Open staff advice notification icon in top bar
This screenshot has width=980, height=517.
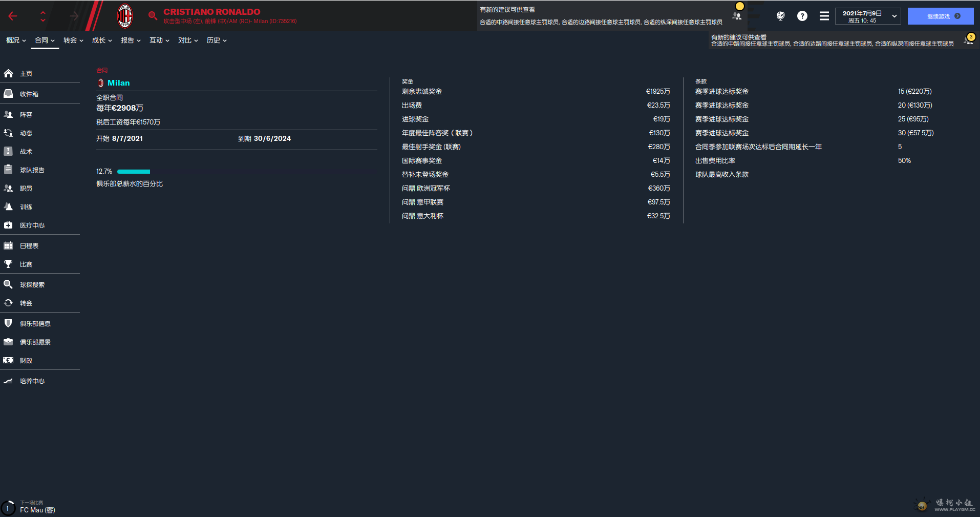coord(737,16)
